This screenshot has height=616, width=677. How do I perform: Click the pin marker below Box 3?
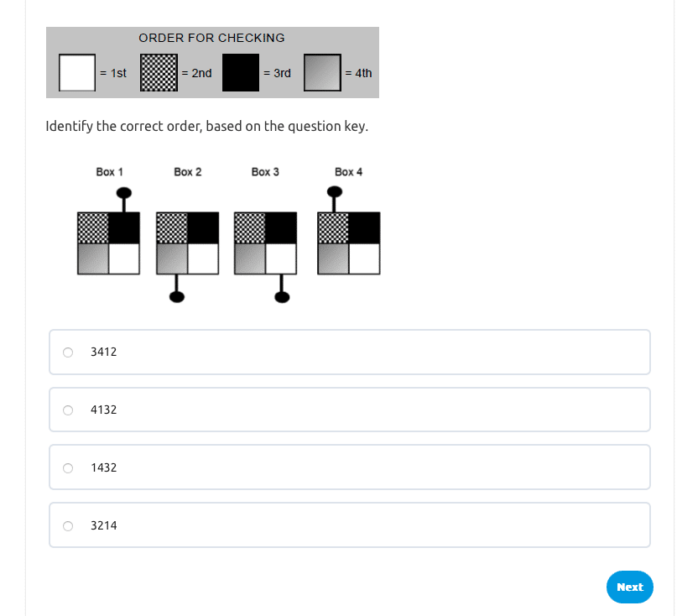(282, 295)
